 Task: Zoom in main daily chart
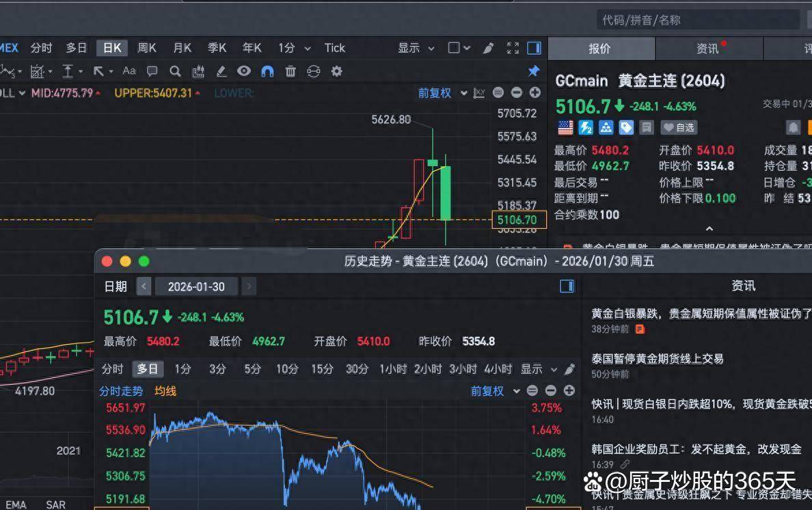click(x=535, y=93)
